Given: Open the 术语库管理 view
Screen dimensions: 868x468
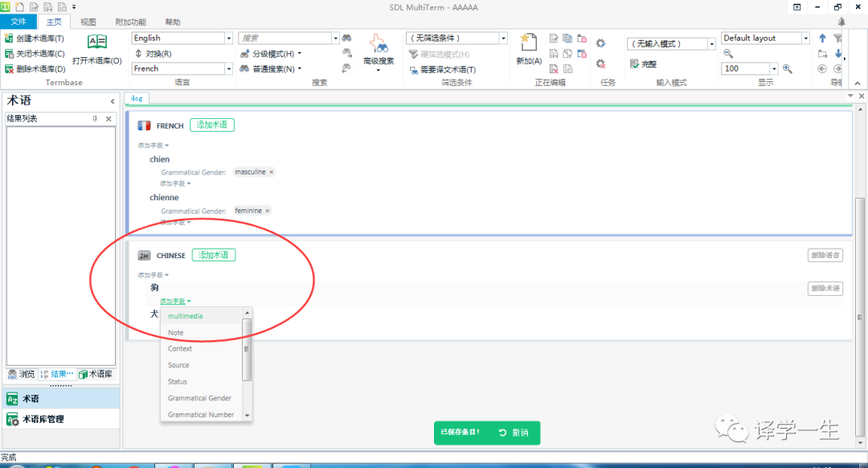Looking at the screenshot, I should (x=61, y=419).
